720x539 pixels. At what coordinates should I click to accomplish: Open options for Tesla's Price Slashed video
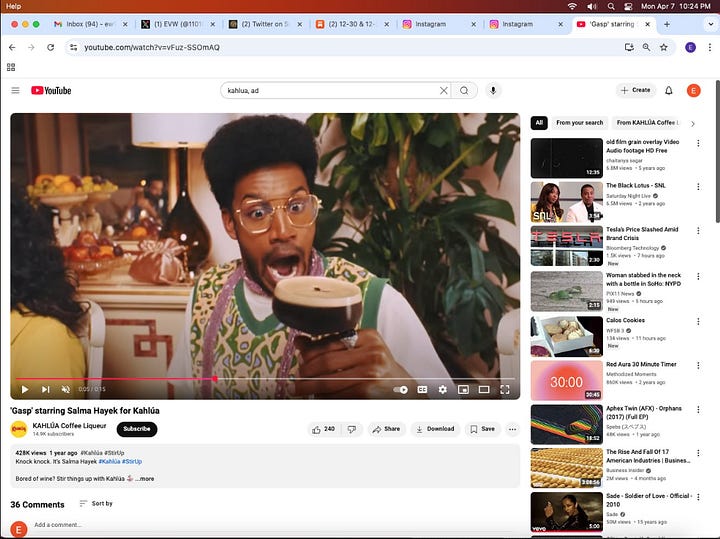point(698,230)
